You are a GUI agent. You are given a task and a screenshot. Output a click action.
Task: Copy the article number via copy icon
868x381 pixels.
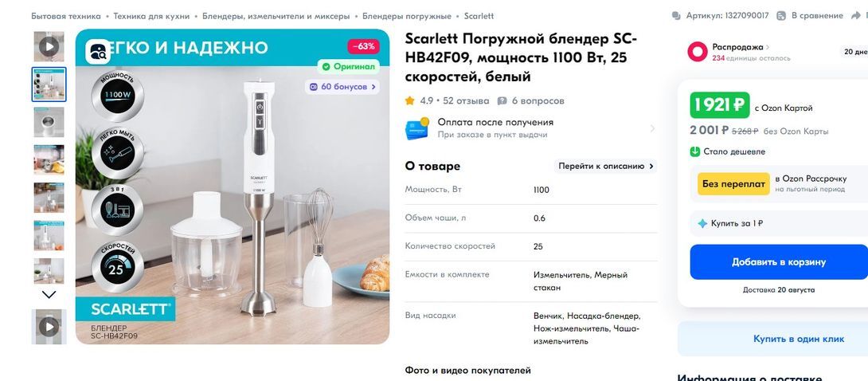point(677,16)
